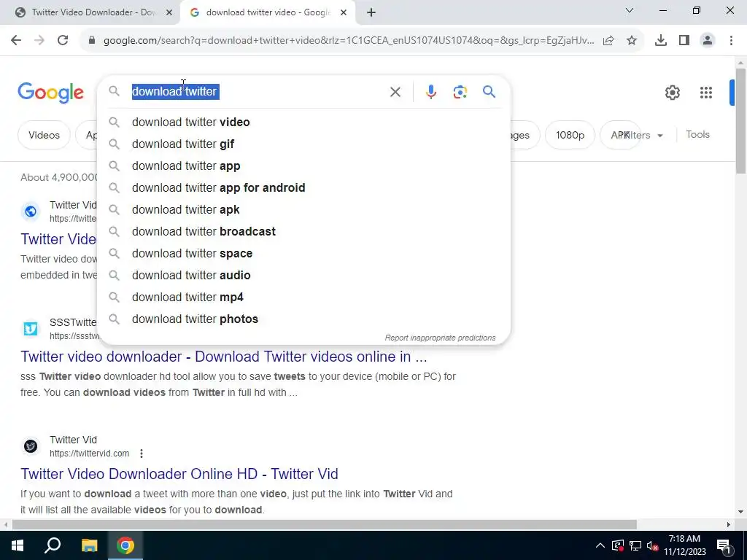Image resolution: width=747 pixels, height=560 pixels.
Task: Click the vertical page scrollbar thumb
Action: click(740, 121)
